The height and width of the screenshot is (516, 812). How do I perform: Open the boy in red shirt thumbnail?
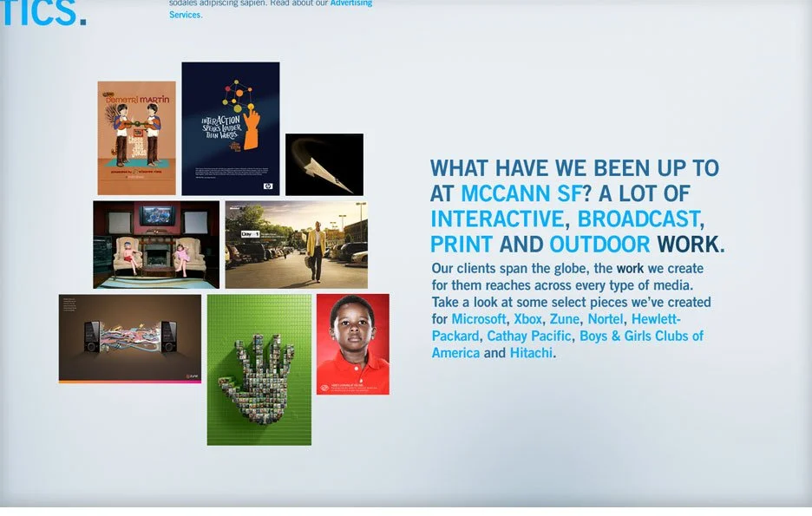click(353, 344)
